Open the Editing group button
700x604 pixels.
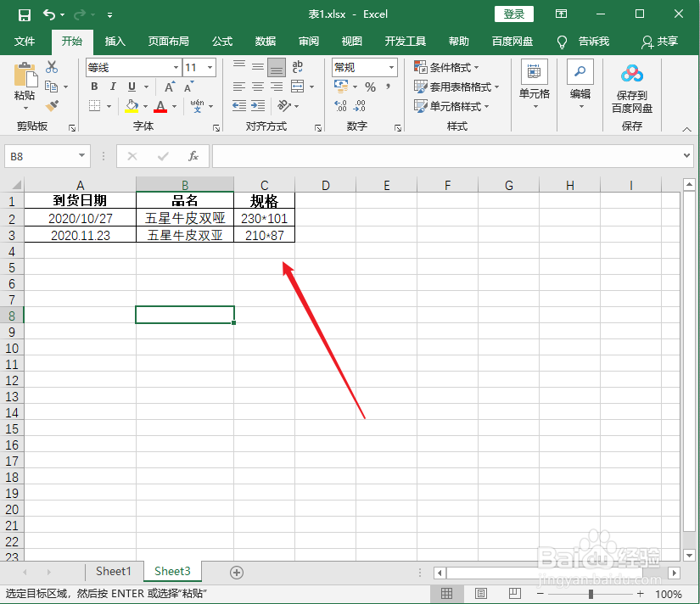point(580,85)
